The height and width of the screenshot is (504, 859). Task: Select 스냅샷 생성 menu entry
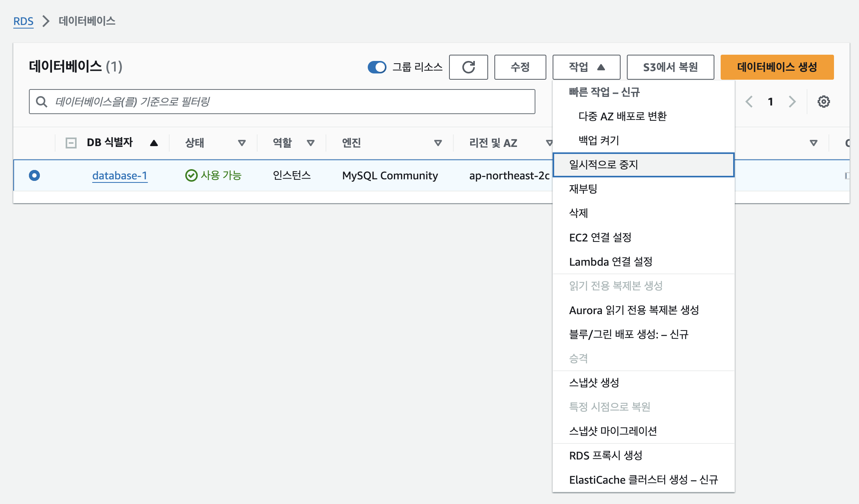click(594, 382)
